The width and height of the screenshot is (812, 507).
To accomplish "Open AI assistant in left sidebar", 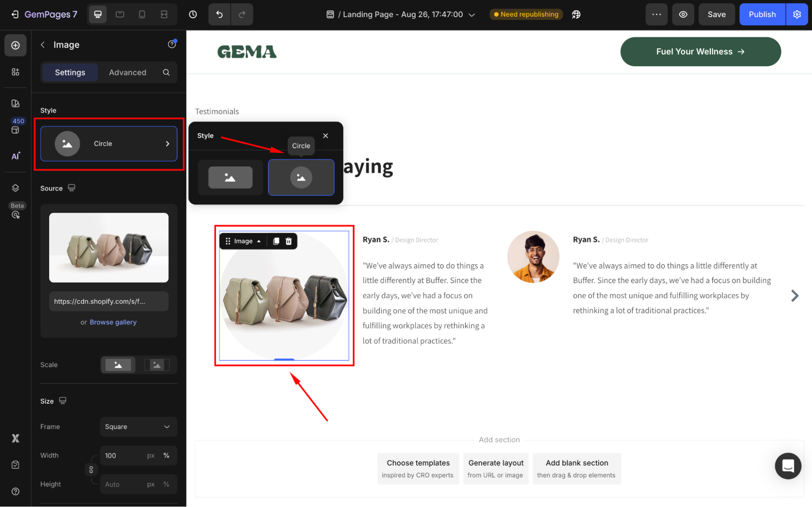I will coord(15,156).
